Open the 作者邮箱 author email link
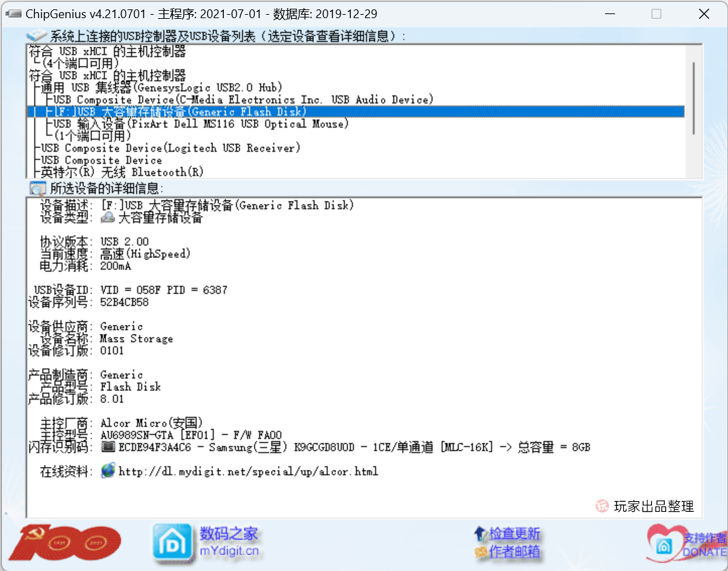Screen dimensions: 728x571 [x=514, y=551]
